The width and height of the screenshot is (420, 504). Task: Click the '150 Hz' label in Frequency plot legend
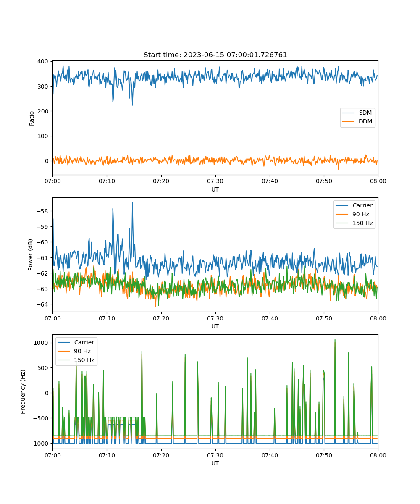84,360
